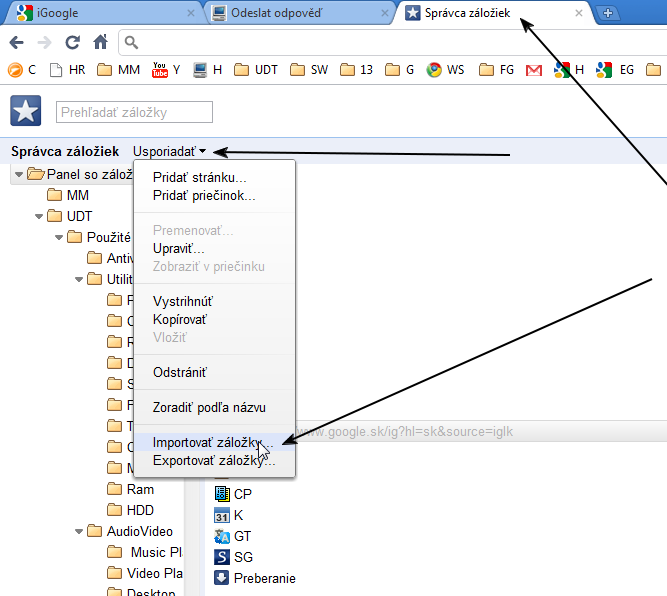Open the GT translate bookmark
The height and width of the screenshot is (596, 667).
[233, 536]
